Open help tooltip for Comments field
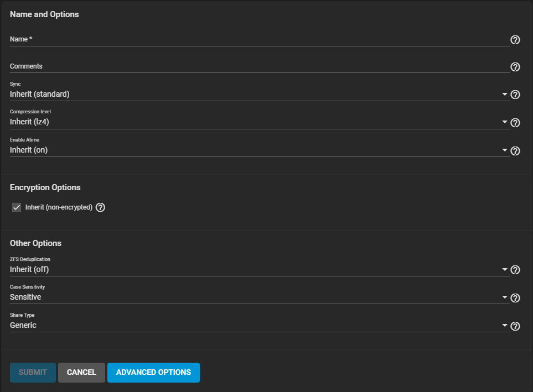 515,67
